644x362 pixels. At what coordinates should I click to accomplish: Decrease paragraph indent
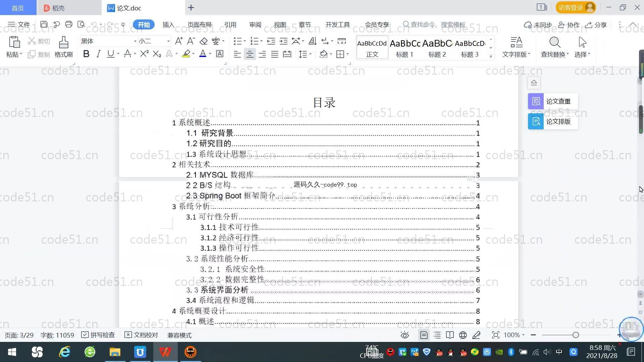point(271,41)
